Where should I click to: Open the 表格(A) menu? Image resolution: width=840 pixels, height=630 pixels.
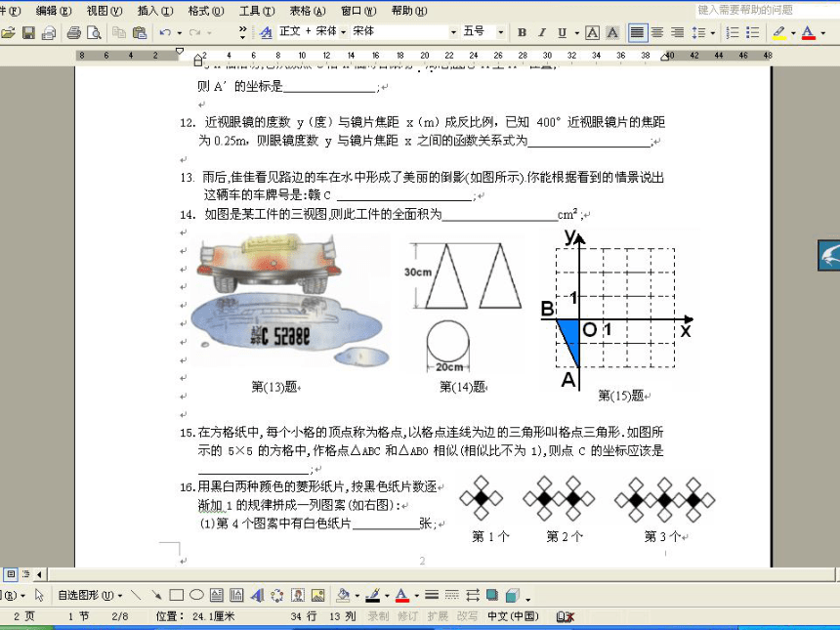(308, 11)
